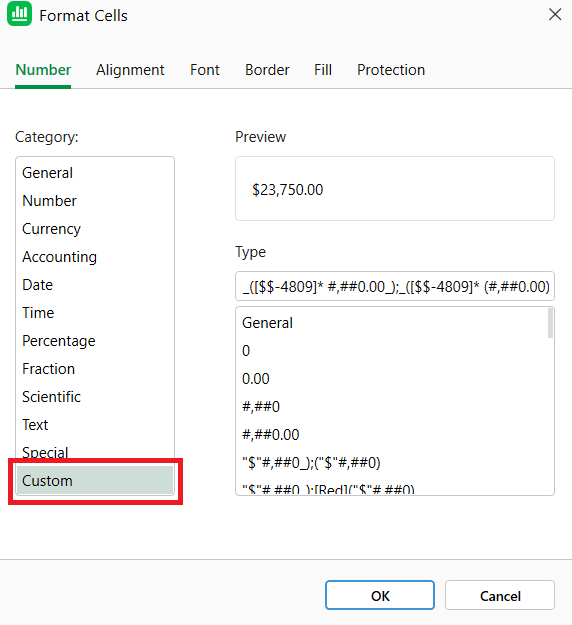
Task: Click the Type list scrollbar thumb
Action: [550, 324]
